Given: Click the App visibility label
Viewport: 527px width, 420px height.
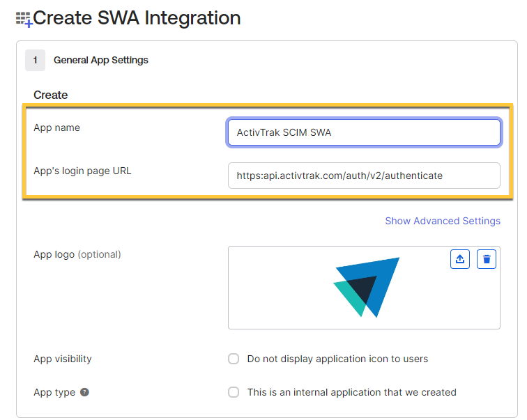Looking at the screenshot, I should tap(63, 359).
